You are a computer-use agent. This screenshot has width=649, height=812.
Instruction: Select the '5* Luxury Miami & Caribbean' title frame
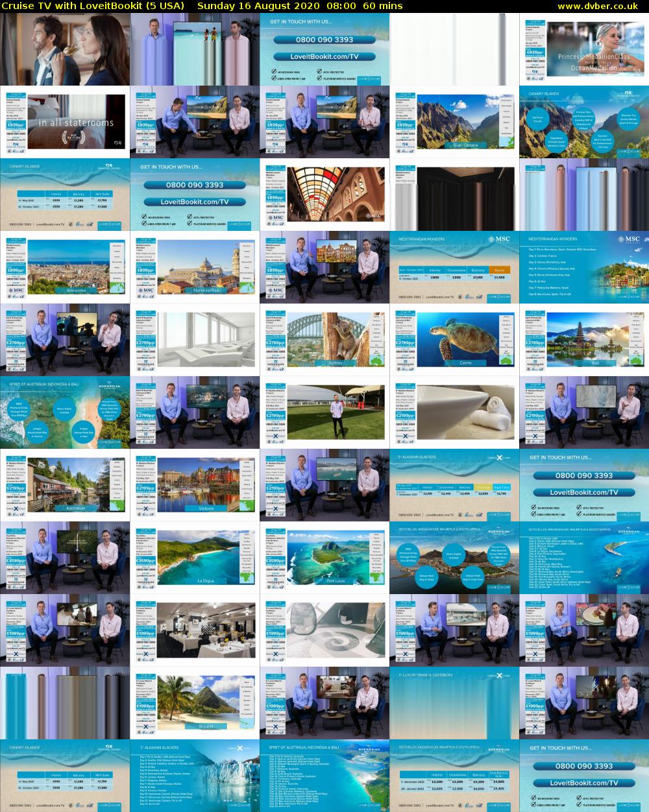click(x=454, y=703)
